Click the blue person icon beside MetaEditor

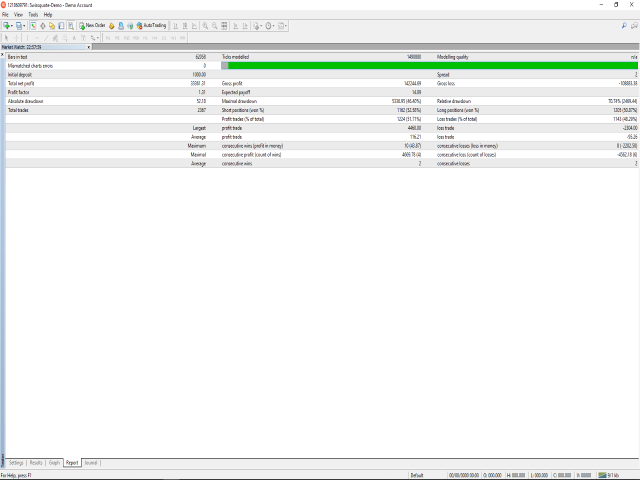tap(121, 26)
